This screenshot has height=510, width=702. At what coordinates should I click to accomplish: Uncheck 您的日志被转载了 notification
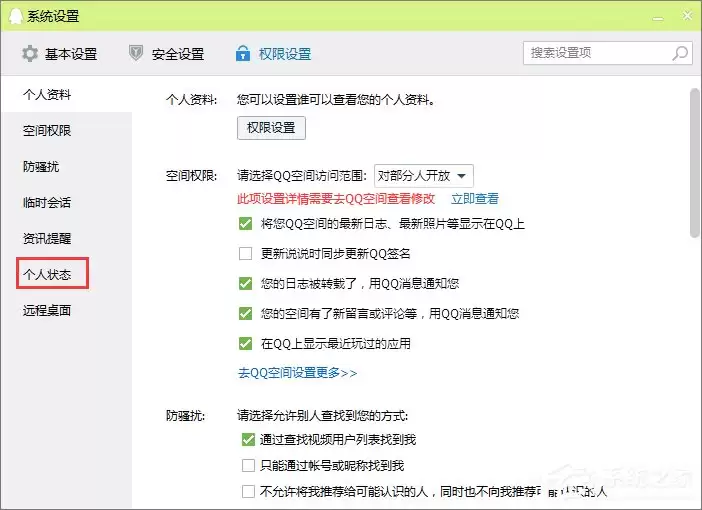click(x=245, y=283)
